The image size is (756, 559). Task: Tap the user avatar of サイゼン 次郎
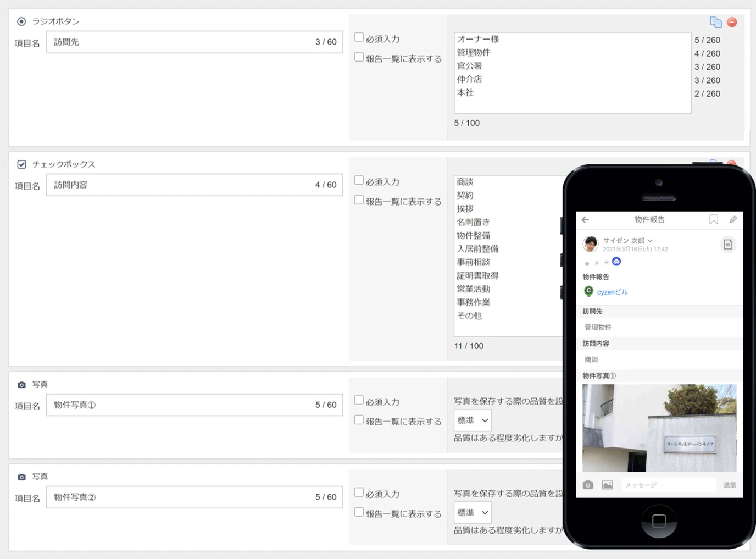tap(591, 243)
